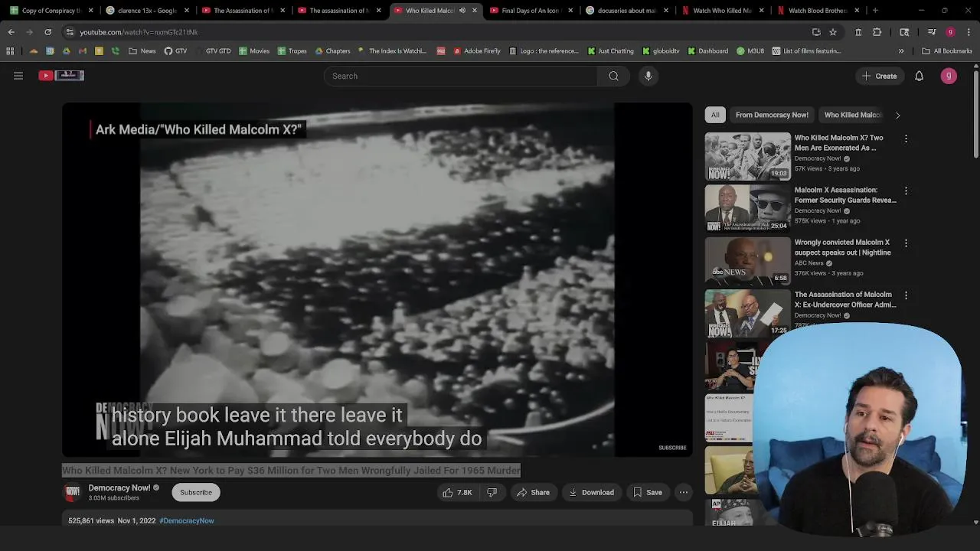Open the Democracy Now! channel avatar
This screenshot has width=980, height=551.
[x=73, y=492]
